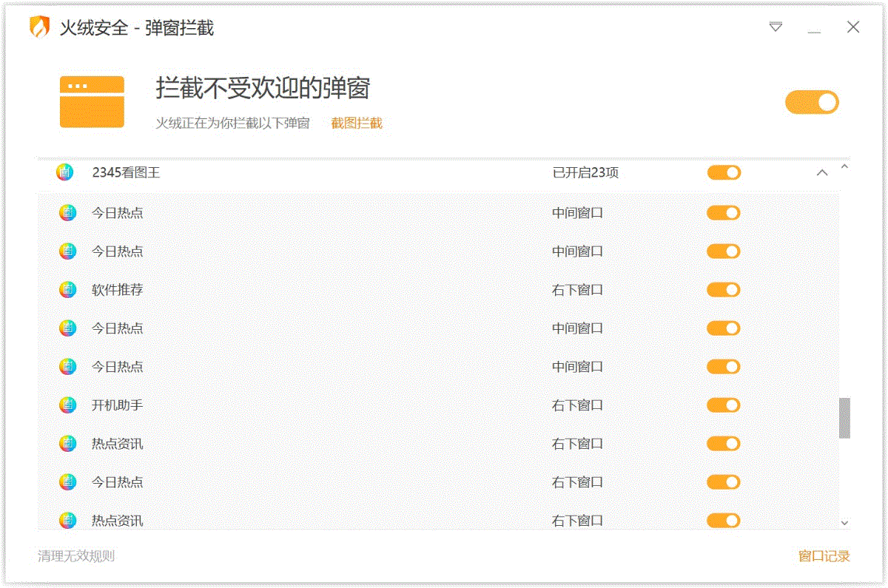The height and width of the screenshot is (588, 888).
Task: Click the Huorong flame shield logo
Action: pos(39,27)
